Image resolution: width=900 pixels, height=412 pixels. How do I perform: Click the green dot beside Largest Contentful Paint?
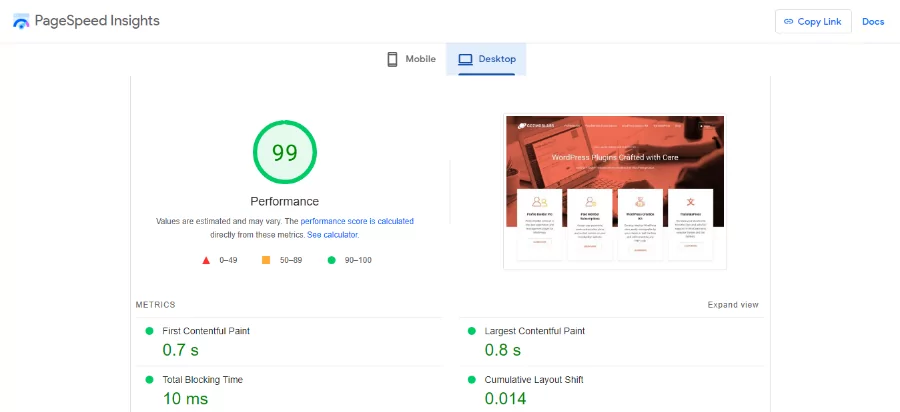tap(471, 331)
